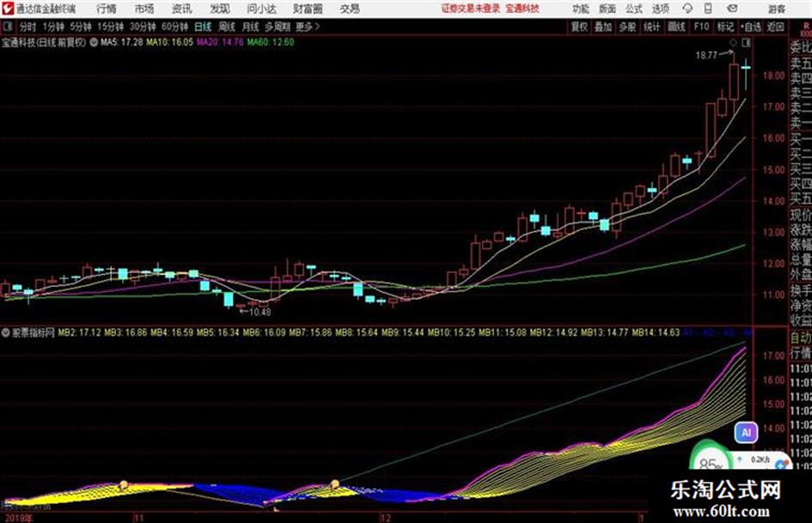Click the 标记 mark toolbar button
This screenshot has width=812, height=523.
(x=725, y=27)
